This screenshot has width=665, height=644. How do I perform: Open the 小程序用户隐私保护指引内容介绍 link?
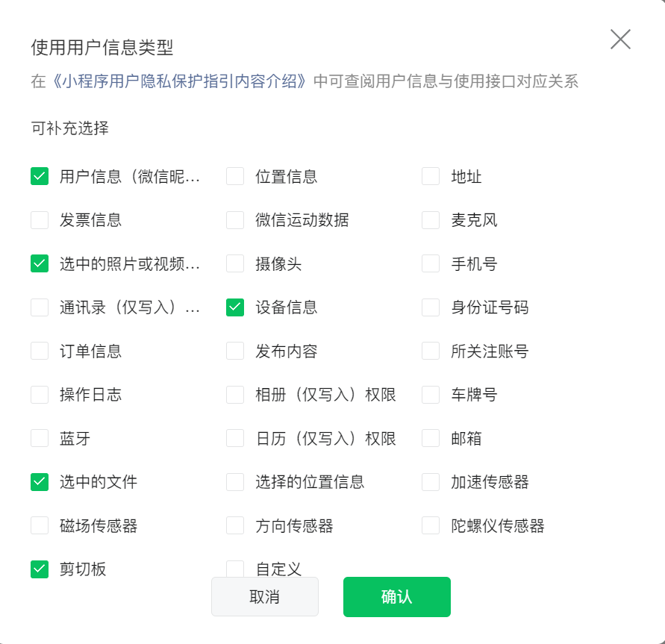[x=179, y=81]
